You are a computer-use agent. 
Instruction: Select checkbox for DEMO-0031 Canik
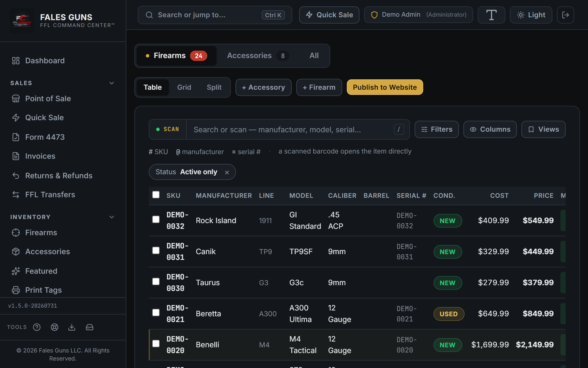pos(156,250)
